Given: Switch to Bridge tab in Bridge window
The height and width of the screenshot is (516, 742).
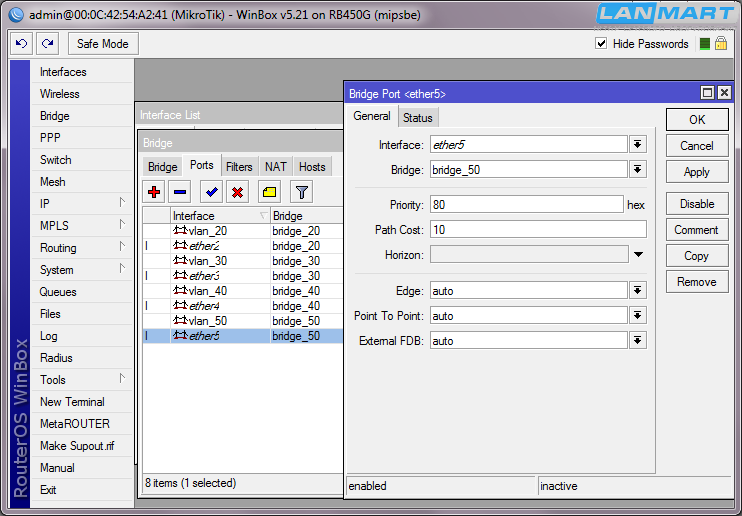Looking at the screenshot, I should [162, 167].
